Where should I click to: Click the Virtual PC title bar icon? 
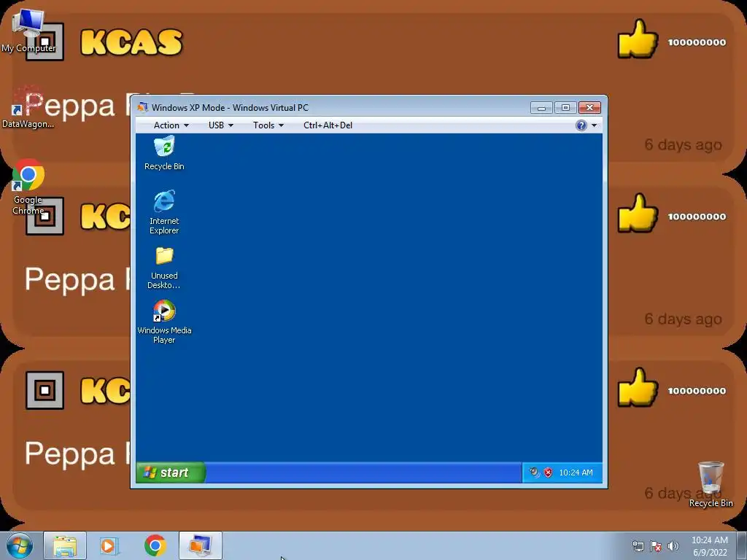tap(142, 108)
